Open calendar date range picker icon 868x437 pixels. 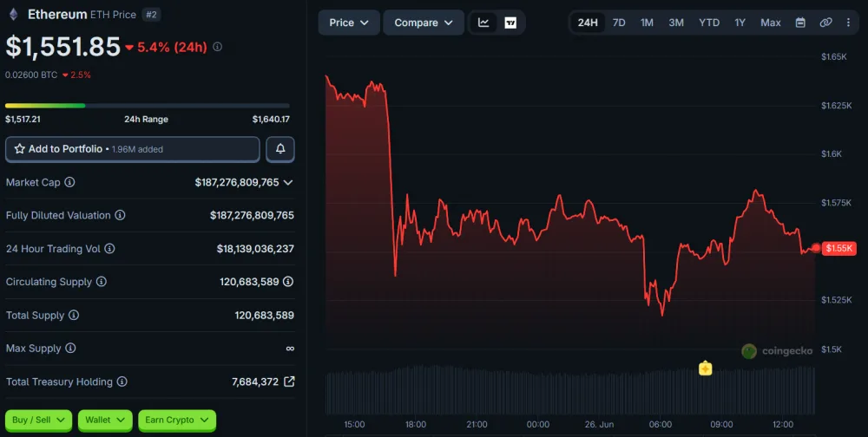coord(800,23)
